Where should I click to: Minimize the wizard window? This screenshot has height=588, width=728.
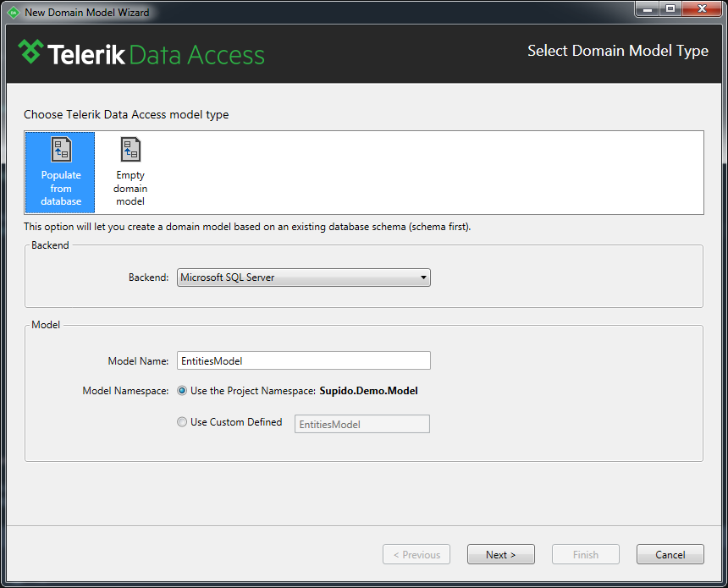tap(648, 8)
